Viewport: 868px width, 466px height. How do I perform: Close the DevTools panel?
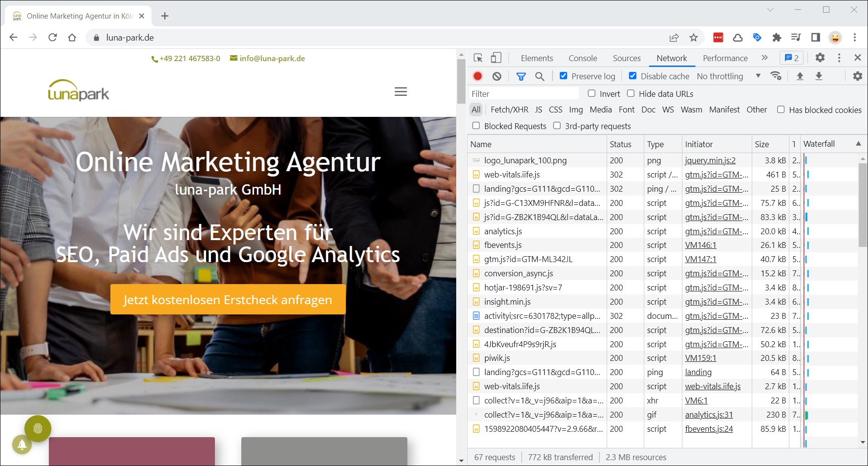point(857,58)
